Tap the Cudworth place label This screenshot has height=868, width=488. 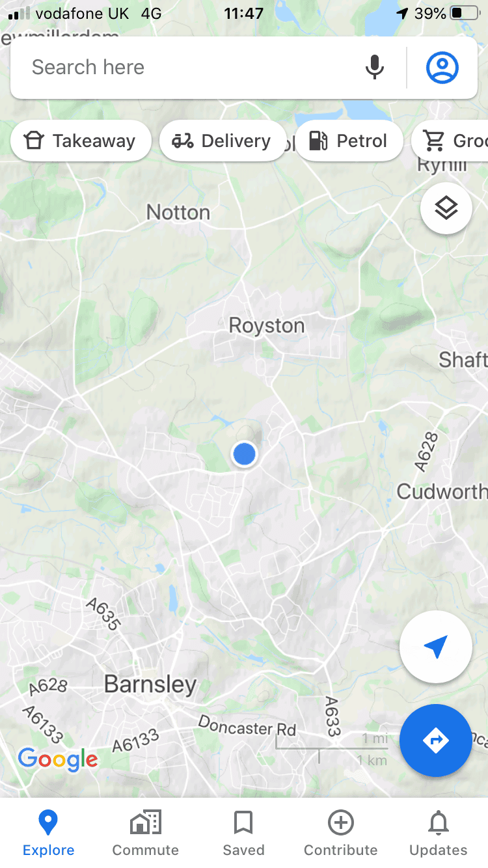[x=442, y=491]
